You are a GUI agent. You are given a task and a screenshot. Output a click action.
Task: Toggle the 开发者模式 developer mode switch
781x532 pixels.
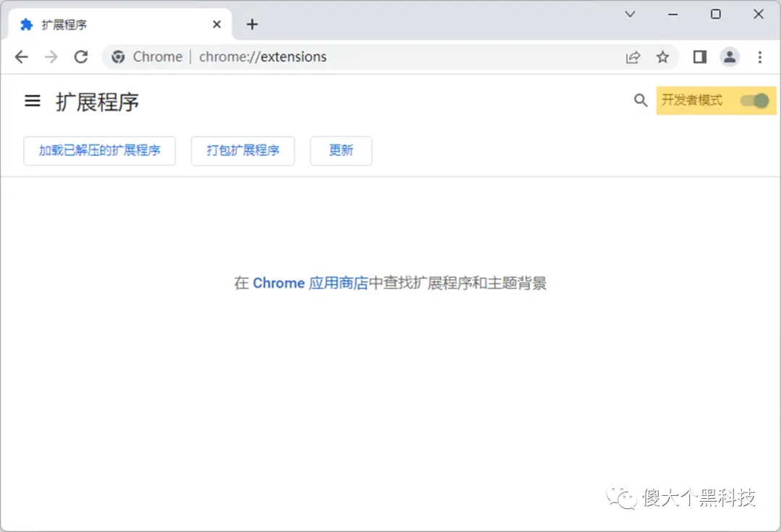(754, 101)
